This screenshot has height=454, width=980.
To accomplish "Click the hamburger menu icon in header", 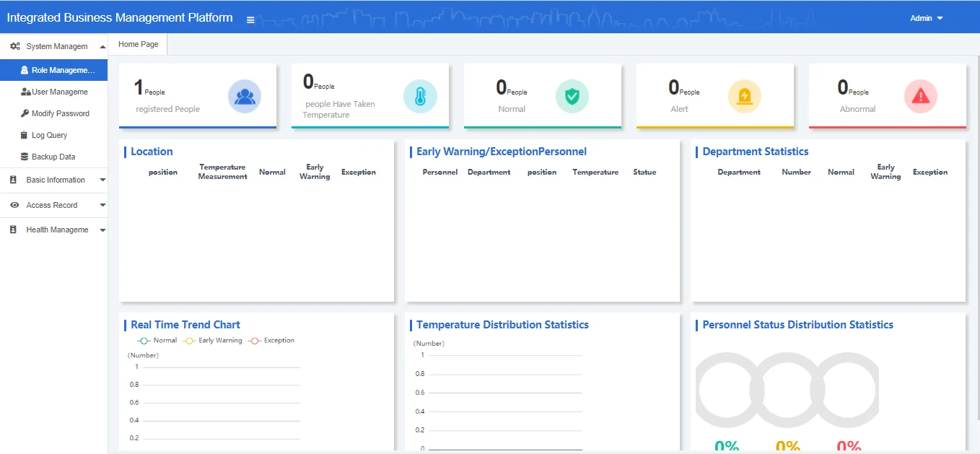I will pyautogui.click(x=250, y=19).
